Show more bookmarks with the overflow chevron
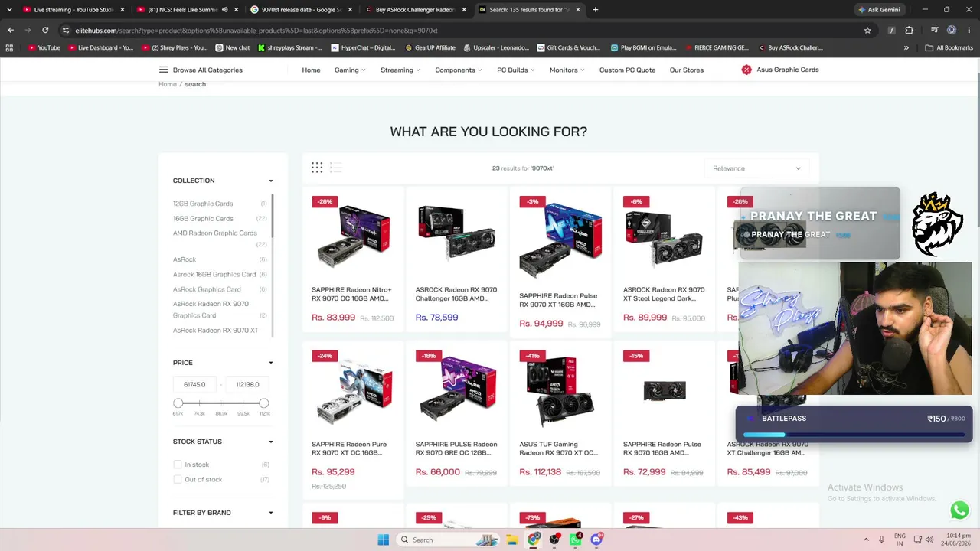Viewport: 980px width, 551px height. click(x=906, y=47)
